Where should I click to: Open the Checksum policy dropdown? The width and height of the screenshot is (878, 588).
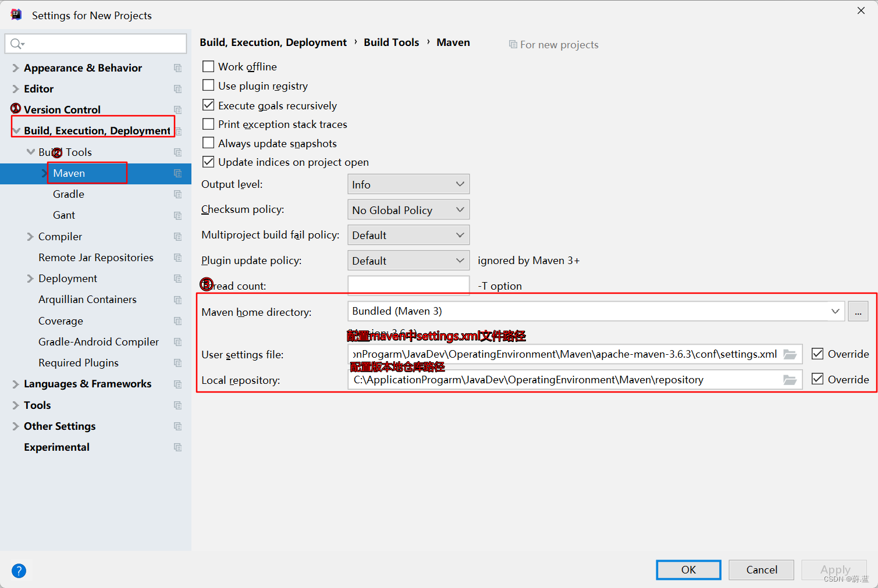pos(408,209)
